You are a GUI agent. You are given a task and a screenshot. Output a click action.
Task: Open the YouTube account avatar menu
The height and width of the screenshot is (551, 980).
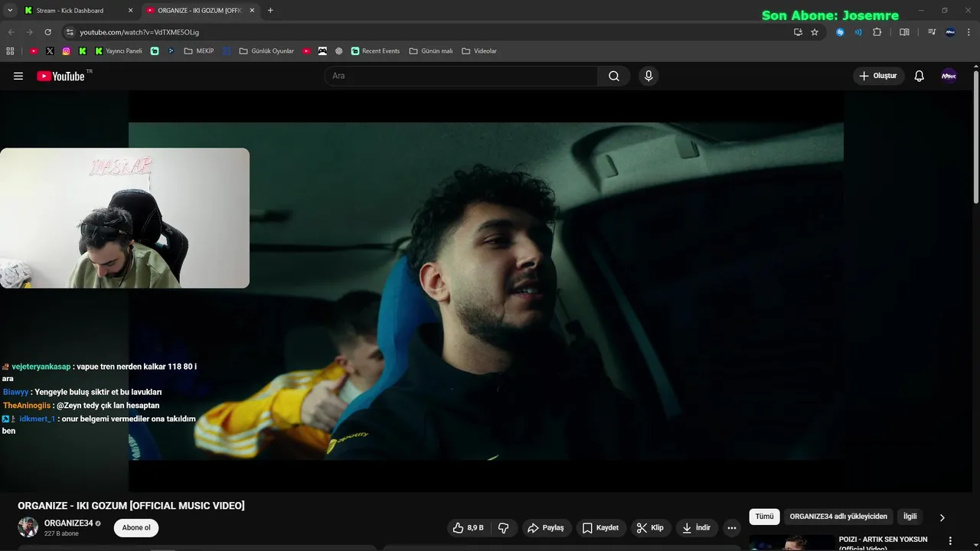tap(949, 76)
